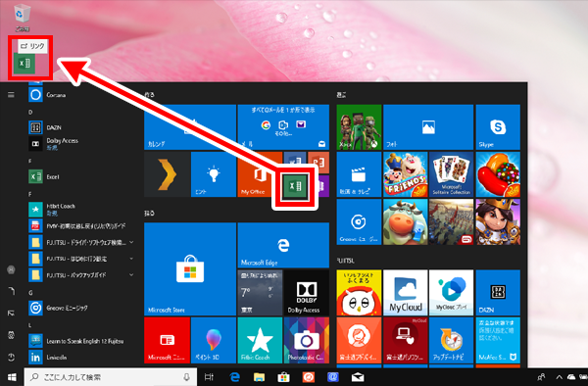Open the Photo camera app tile
Screen dimensions: 588x386
click(x=307, y=340)
